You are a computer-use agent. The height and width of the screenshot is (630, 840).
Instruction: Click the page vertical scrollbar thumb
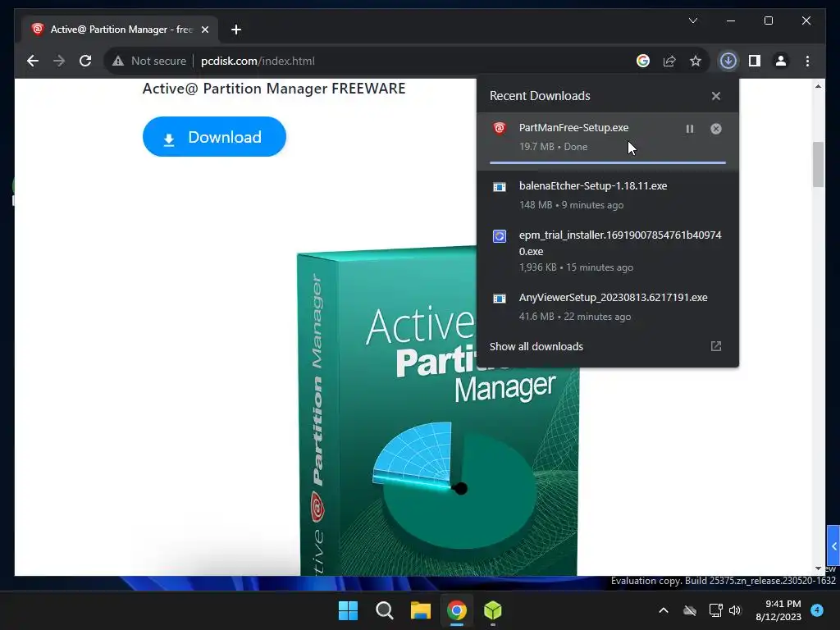pos(818,164)
